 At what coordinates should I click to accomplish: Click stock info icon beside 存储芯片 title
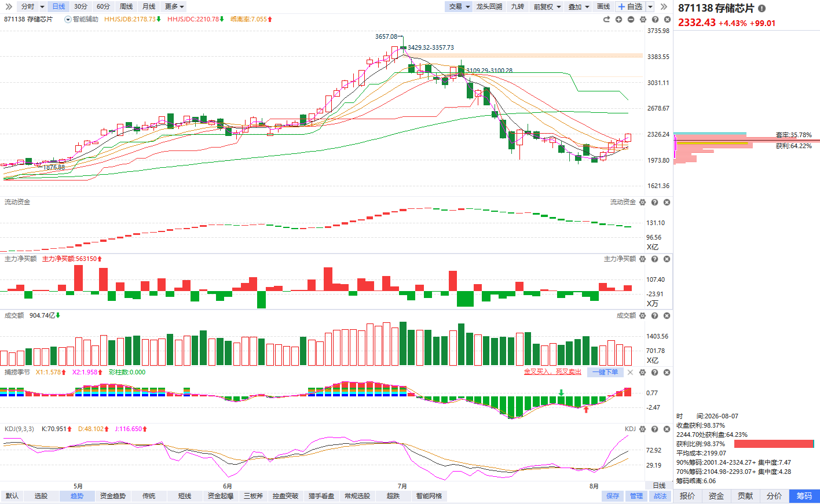click(762, 9)
